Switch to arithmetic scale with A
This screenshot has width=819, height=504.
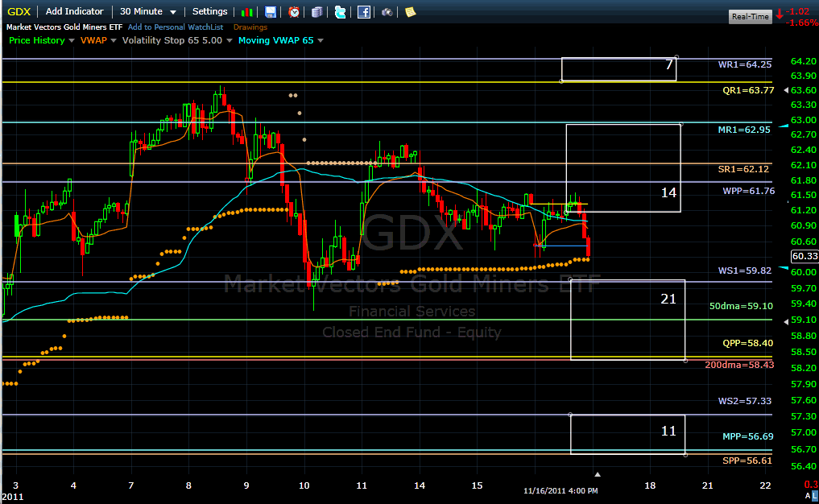[808, 495]
